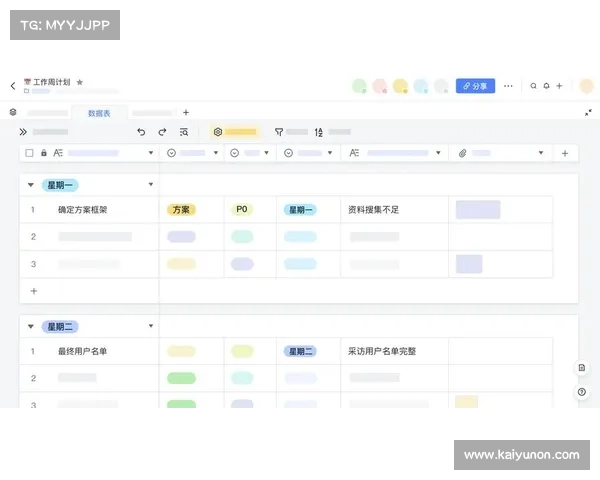Select the 资料搜集不足 cell
Image resolution: width=600 pixels, height=480 pixels.
pyautogui.click(x=395, y=210)
